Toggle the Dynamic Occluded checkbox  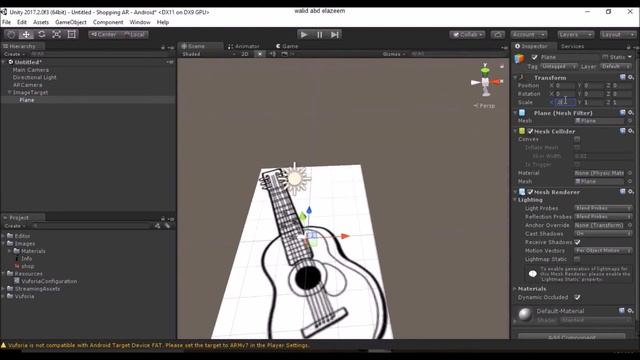(x=577, y=297)
